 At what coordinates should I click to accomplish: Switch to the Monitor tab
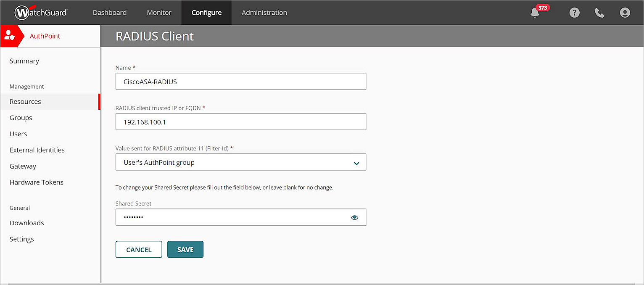158,13
